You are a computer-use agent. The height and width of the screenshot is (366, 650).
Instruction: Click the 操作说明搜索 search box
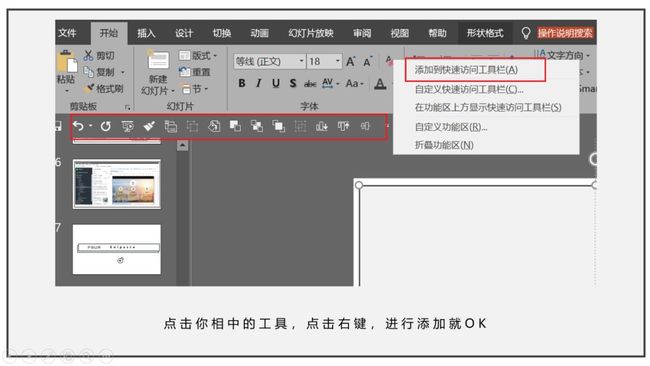(565, 33)
